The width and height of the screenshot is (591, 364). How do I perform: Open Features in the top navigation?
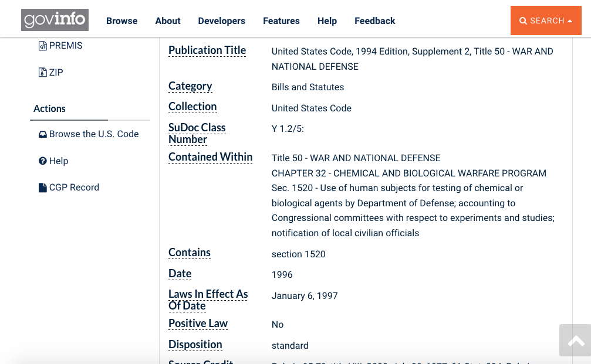coord(281,21)
